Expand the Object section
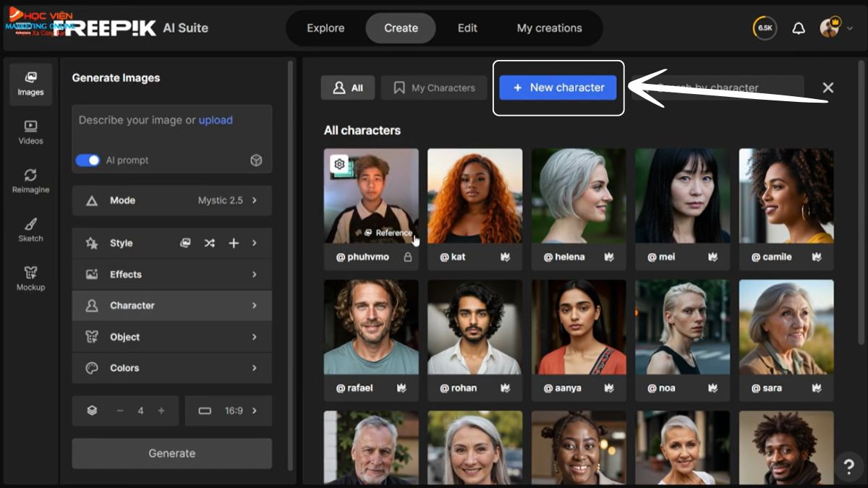The image size is (868, 488). pyautogui.click(x=171, y=337)
